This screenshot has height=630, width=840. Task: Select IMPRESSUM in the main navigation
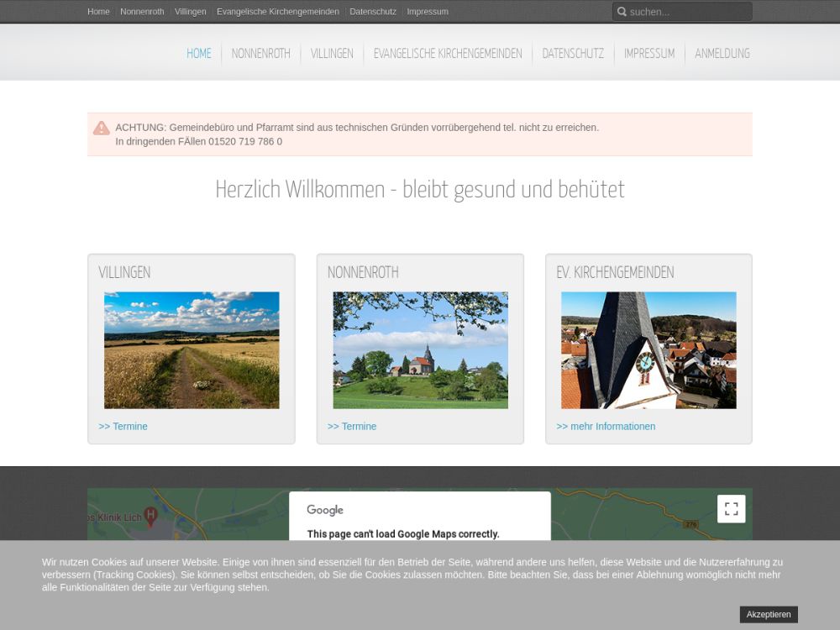point(649,54)
